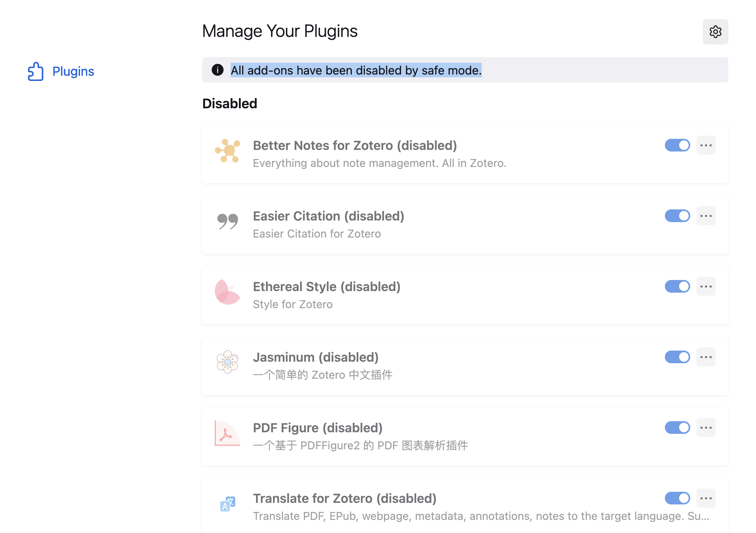The height and width of the screenshot is (533, 756).
Task: Click 'Easier Citation for Zotero' description
Action: tap(317, 234)
